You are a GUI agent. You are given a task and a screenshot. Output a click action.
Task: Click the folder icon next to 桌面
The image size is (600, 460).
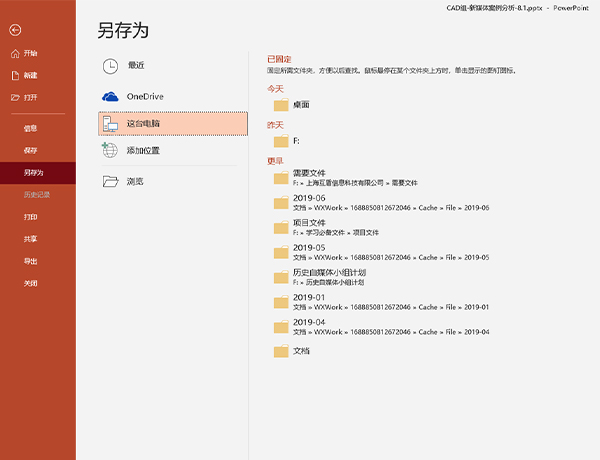pos(281,104)
